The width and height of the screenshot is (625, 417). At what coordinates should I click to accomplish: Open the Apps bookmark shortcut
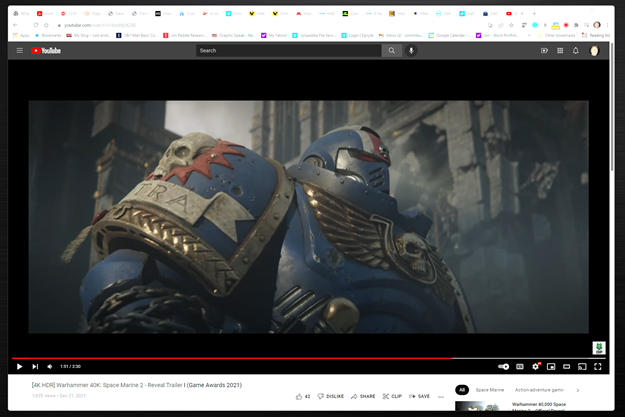pos(22,35)
